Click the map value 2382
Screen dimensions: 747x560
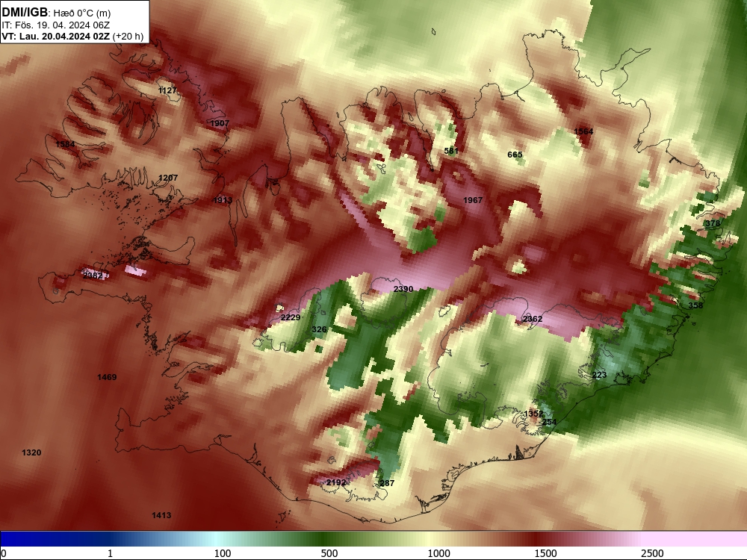pyautogui.click(x=93, y=276)
